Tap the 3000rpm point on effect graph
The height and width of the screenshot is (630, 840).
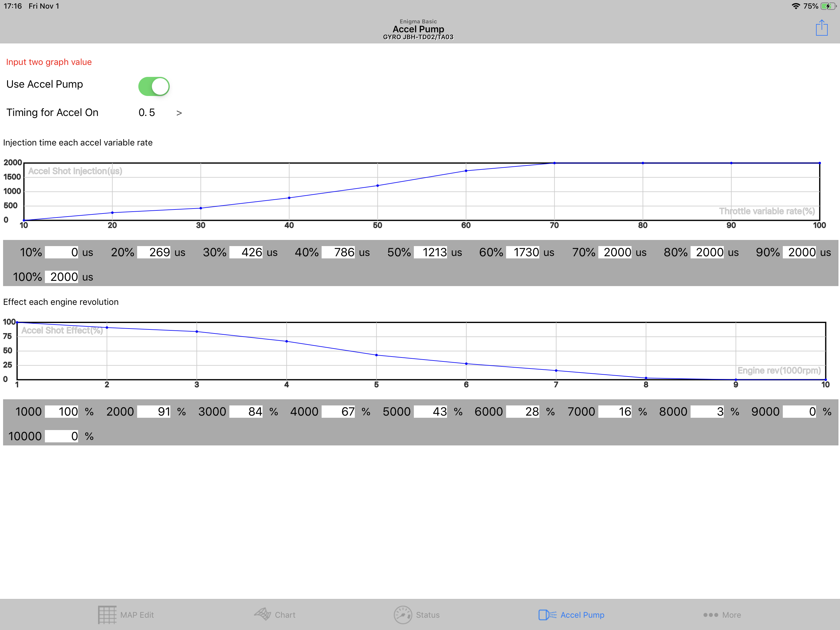(x=197, y=332)
